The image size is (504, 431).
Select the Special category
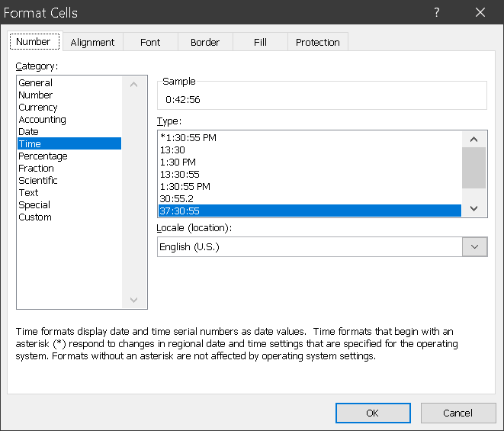click(69, 205)
